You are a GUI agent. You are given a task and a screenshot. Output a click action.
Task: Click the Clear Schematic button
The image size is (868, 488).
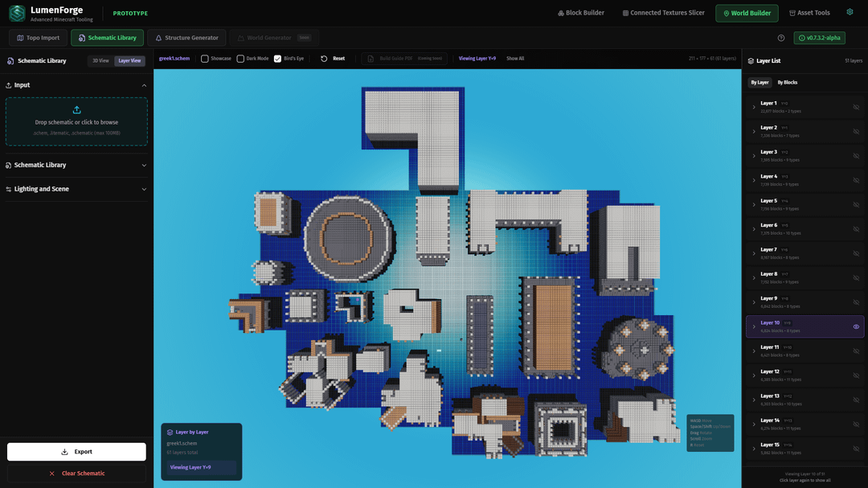[76, 474]
